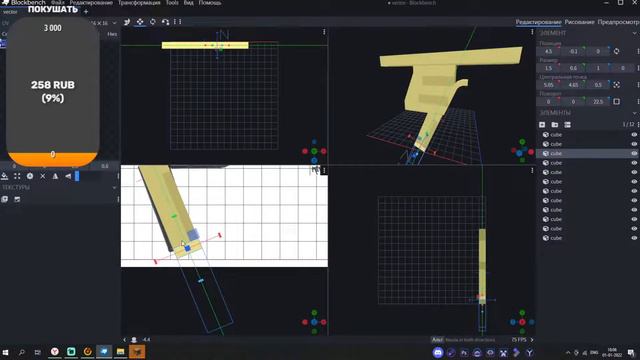
Task: Click the person icon in status bar
Action: click(x=134, y=340)
